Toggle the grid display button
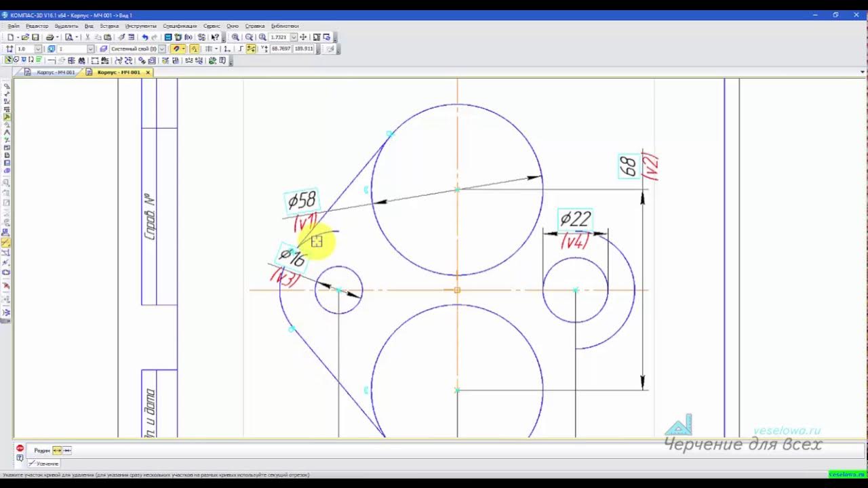The image size is (868, 488). coord(210,49)
